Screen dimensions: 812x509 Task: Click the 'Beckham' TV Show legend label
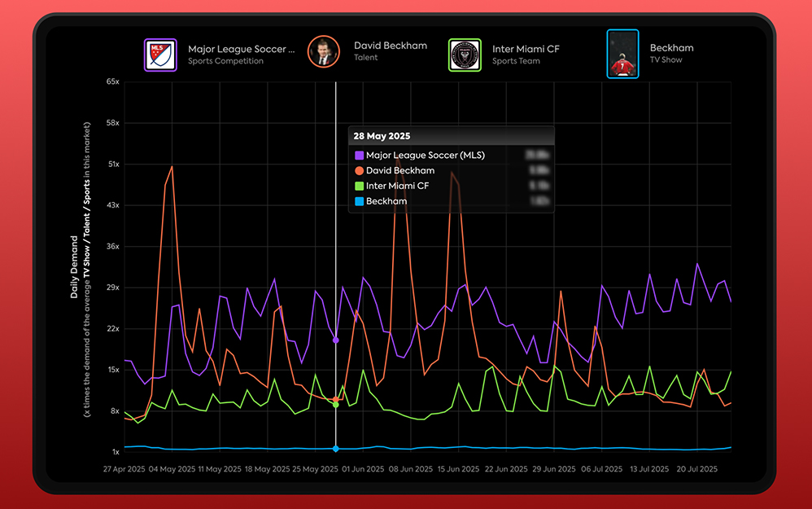tap(671, 48)
